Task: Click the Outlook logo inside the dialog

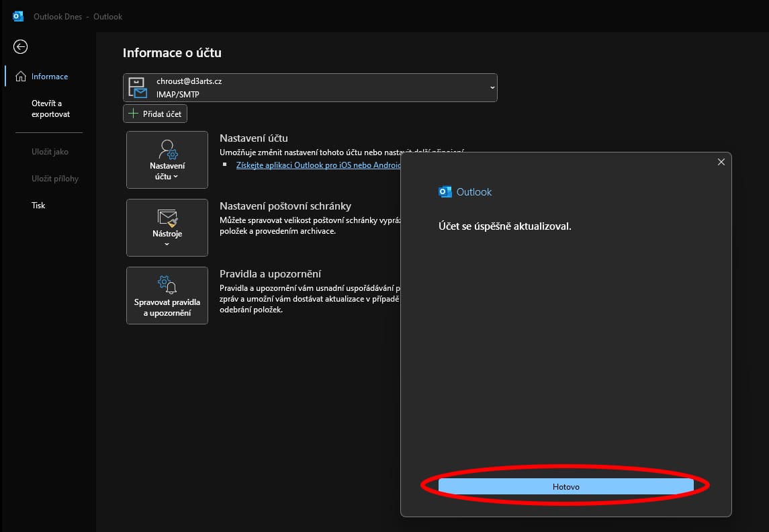Action: click(x=445, y=191)
